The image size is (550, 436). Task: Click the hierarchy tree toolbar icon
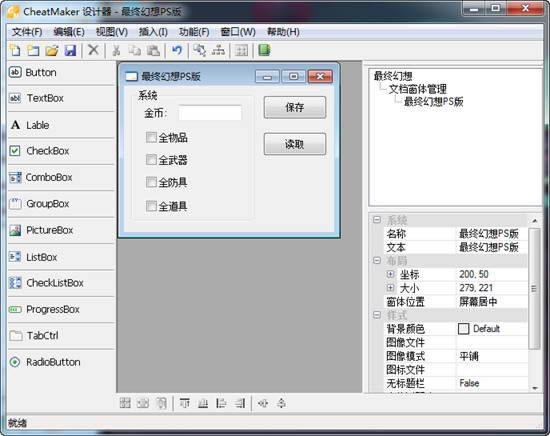click(x=218, y=51)
